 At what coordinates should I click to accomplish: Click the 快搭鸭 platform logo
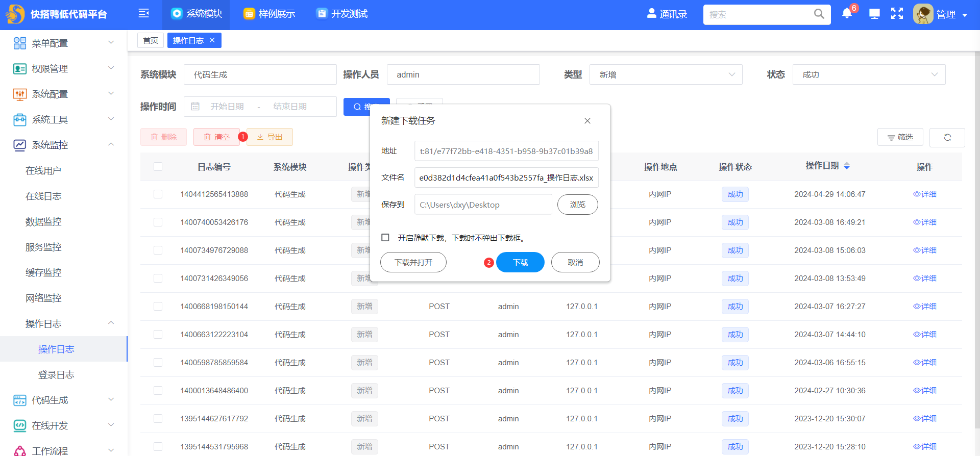coord(15,14)
